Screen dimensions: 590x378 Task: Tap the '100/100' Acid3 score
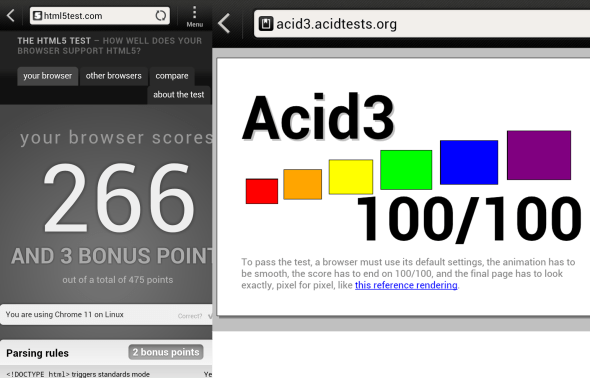(469, 219)
